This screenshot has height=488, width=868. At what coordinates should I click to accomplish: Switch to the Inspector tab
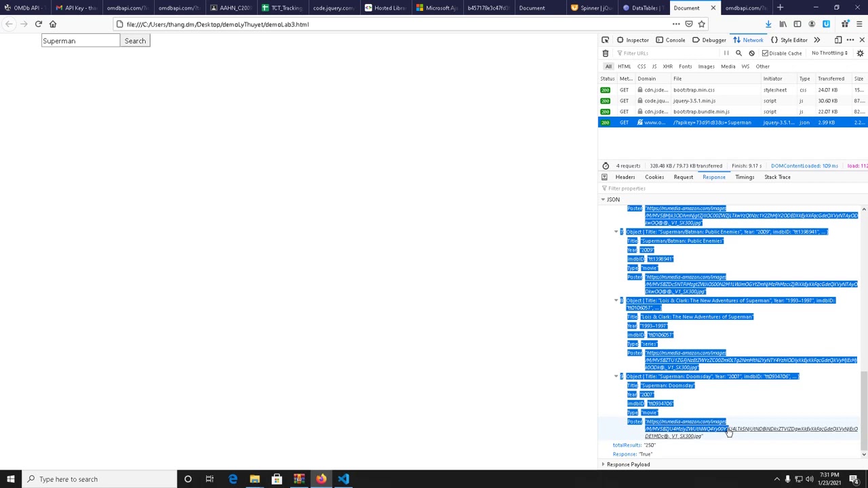click(x=633, y=40)
